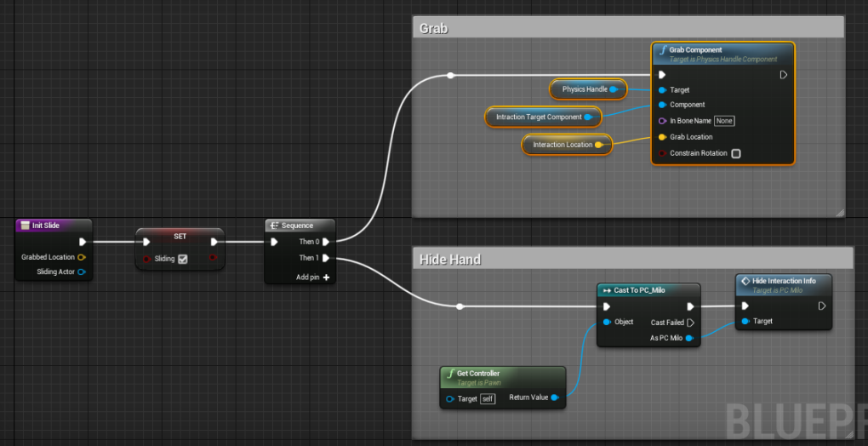This screenshot has height=446, width=868.
Task: Click the Grab Location input pin
Action: (x=663, y=137)
